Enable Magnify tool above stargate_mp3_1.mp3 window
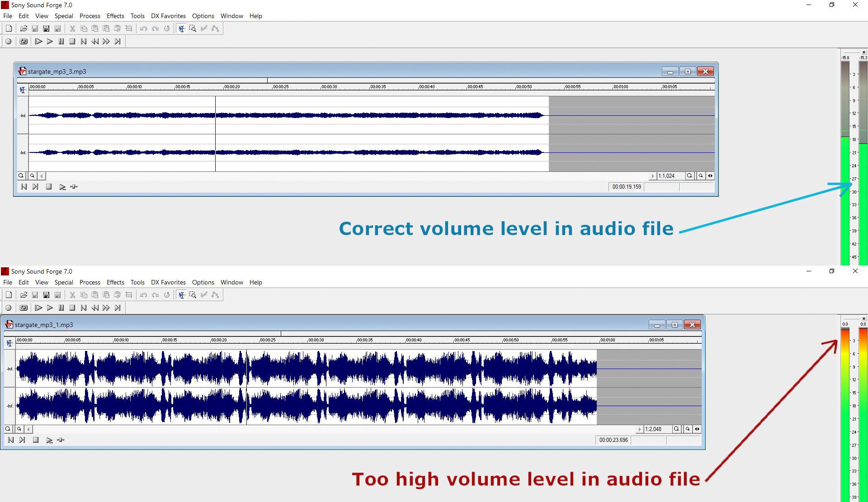Image resolution: width=868 pixels, height=502 pixels. [x=193, y=295]
